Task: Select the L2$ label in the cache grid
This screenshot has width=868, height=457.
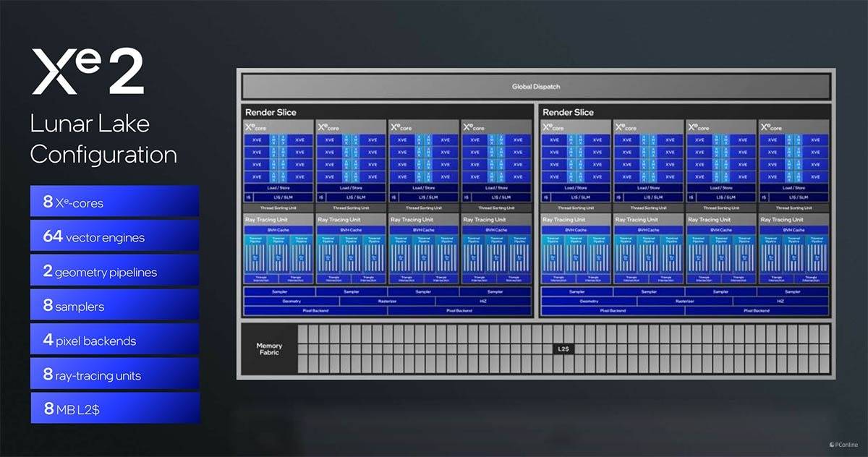Action: pyautogui.click(x=564, y=349)
